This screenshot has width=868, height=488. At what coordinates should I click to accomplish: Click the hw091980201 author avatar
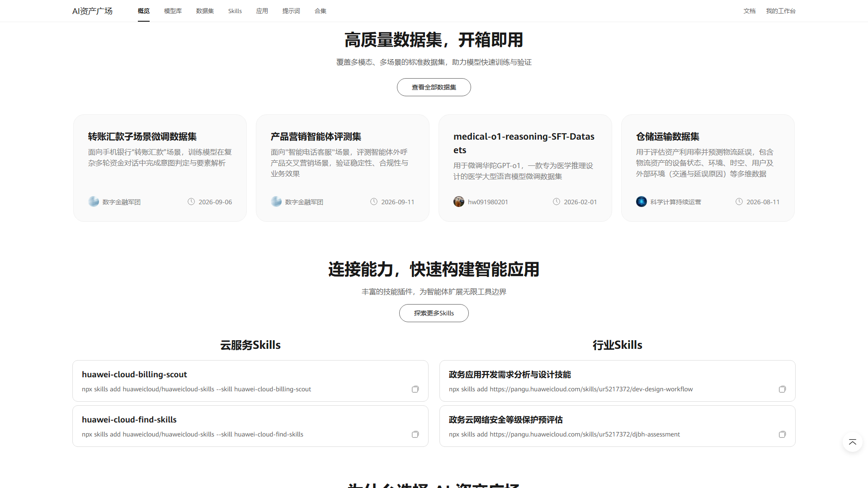[459, 202]
